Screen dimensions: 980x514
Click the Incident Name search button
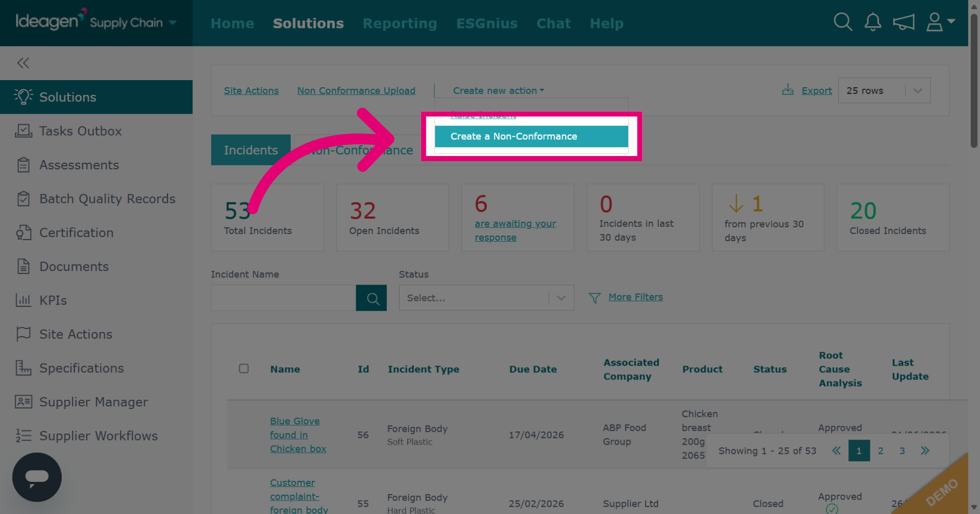click(371, 298)
